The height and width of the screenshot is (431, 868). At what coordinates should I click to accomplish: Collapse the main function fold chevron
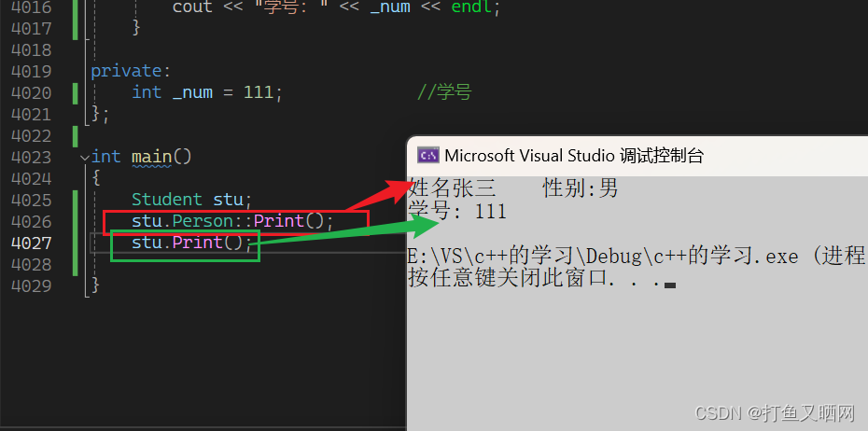pyautogui.click(x=85, y=157)
